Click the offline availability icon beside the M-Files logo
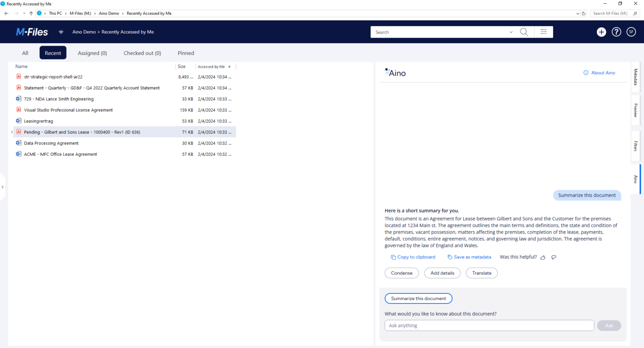644x348 pixels. click(x=61, y=31)
